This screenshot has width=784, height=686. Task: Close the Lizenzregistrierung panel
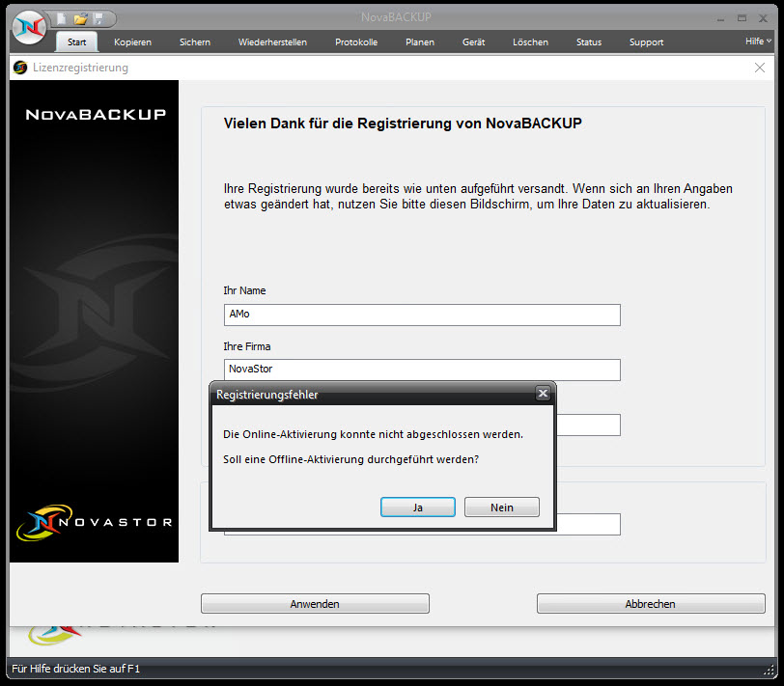click(760, 68)
